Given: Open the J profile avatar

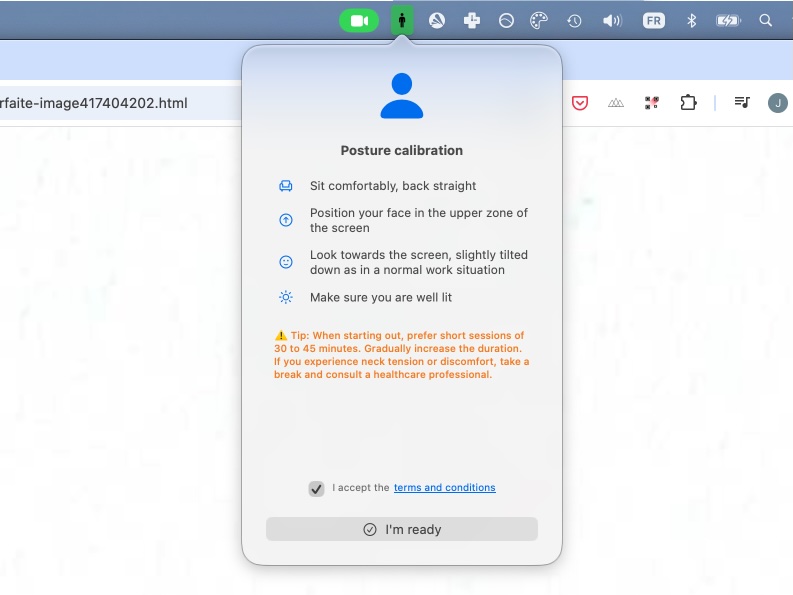Looking at the screenshot, I should [778, 103].
